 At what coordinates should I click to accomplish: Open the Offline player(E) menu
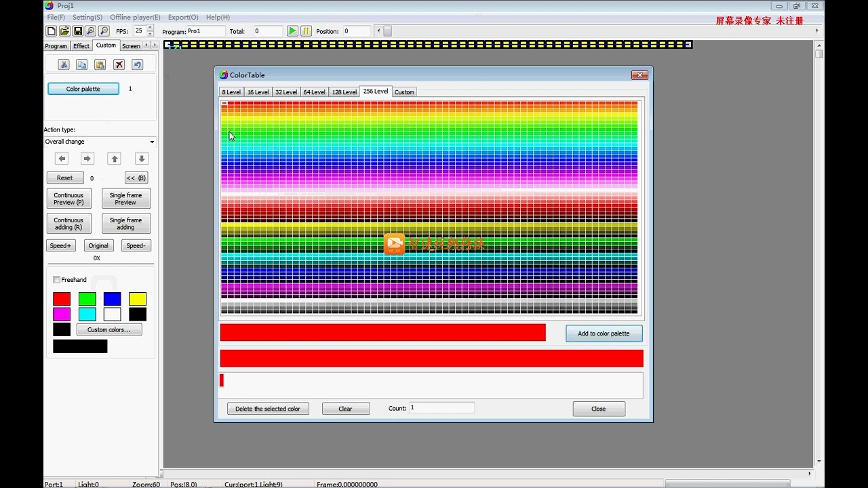pos(136,17)
